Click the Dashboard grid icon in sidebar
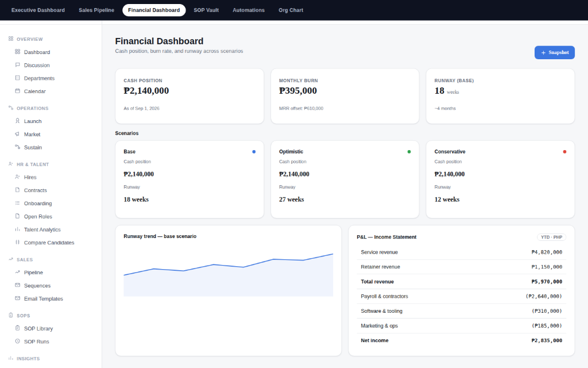This screenshot has height=368, width=588. click(17, 52)
